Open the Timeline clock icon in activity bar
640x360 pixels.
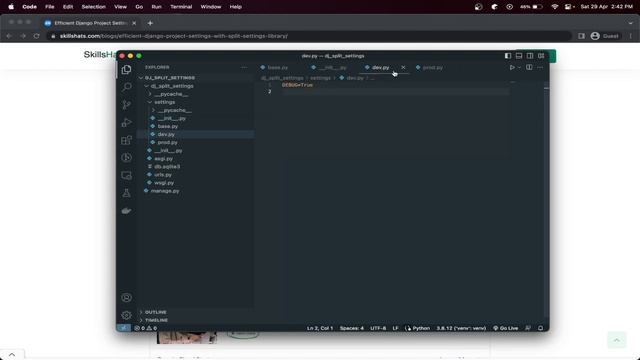pos(127,158)
